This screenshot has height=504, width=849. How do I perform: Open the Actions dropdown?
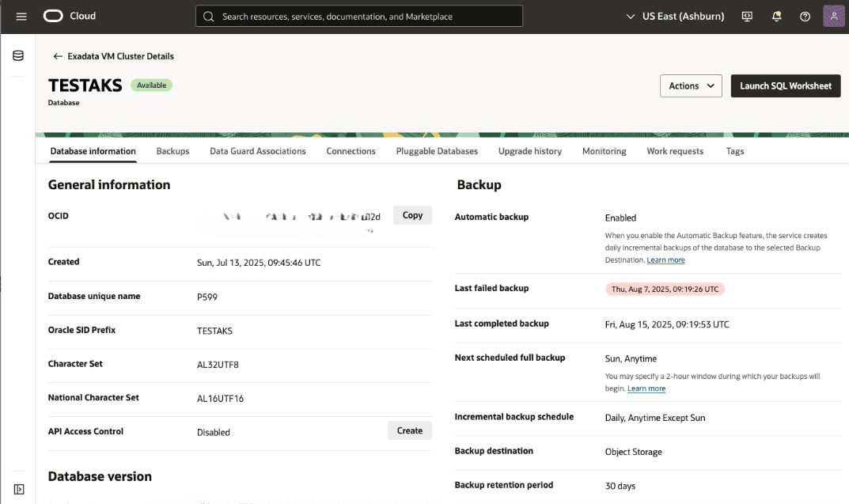pos(690,85)
